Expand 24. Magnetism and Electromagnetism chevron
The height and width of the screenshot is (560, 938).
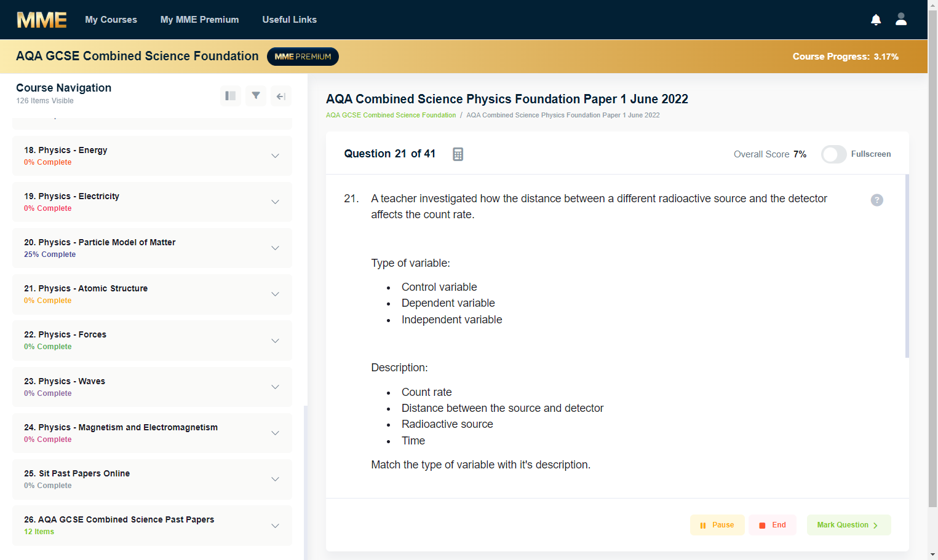275,433
